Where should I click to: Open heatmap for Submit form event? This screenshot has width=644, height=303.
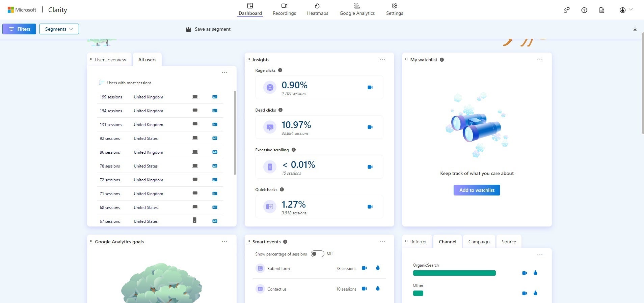[x=378, y=268]
